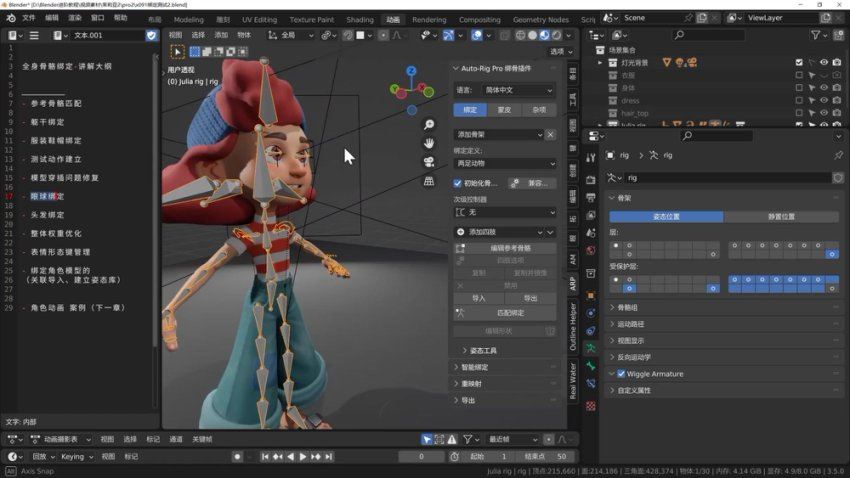Image resolution: width=850 pixels, height=478 pixels.
Task: Switch perspective/orthographic grid icon in viewport
Action: (429, 181)
